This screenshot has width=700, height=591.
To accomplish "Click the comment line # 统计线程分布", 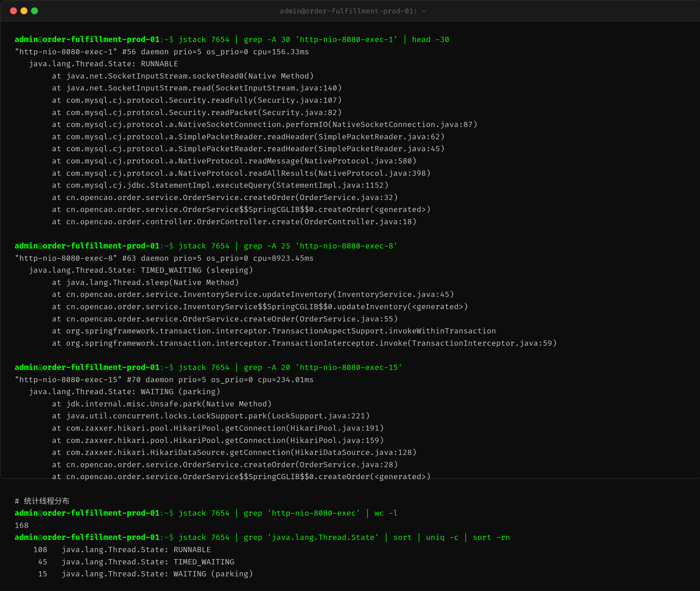I will click(42, 501).
